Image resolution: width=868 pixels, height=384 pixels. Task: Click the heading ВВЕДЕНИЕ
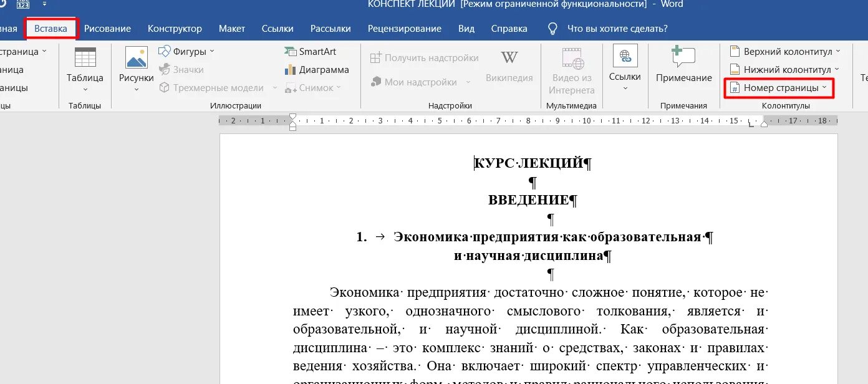529,200
